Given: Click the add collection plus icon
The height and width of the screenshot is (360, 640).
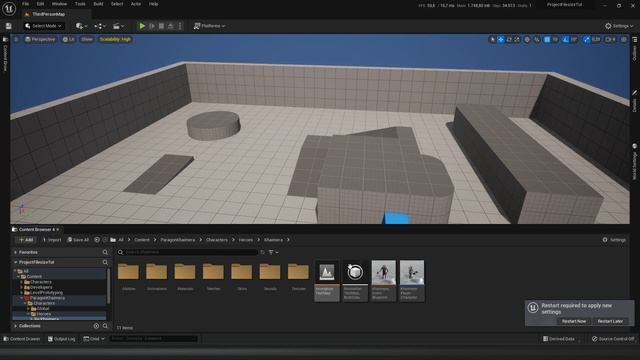Looking at the screenshot, I should [x=96, y=326].
